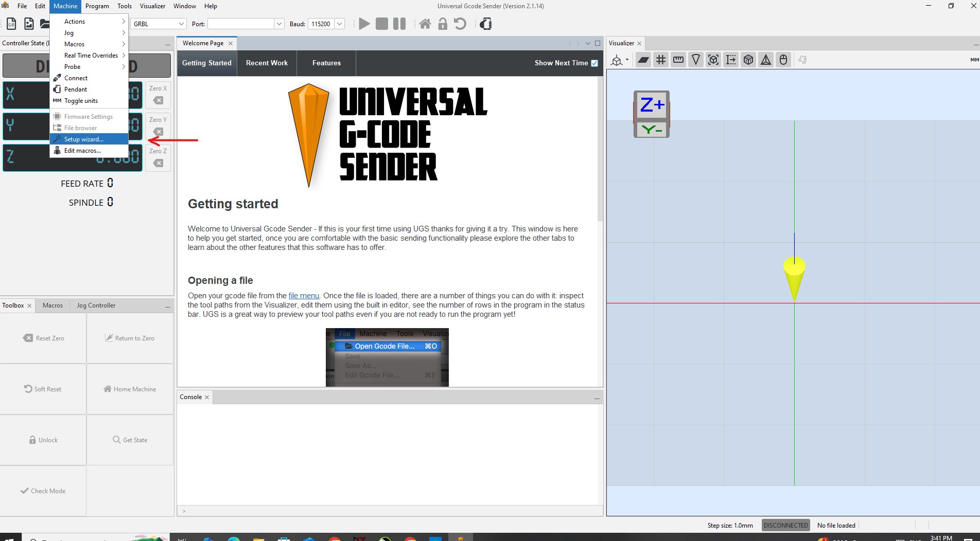The image size is (980, 541).
Task: Click the Stop square button in toolbar
Action: 382,24
